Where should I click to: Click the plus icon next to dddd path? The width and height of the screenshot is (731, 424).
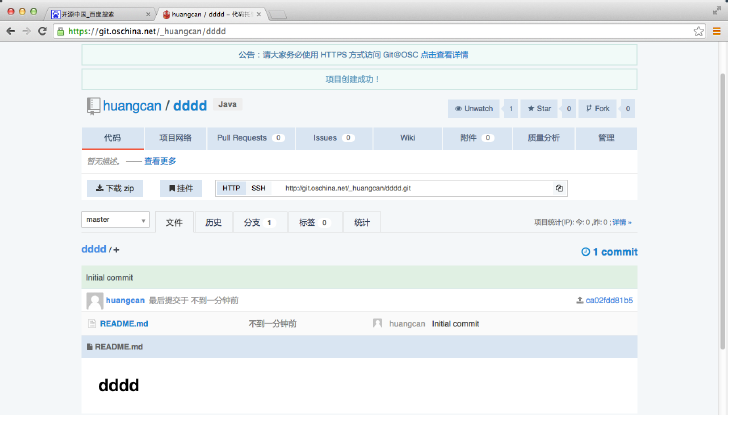pyautogui.click(x=117, y=250)
